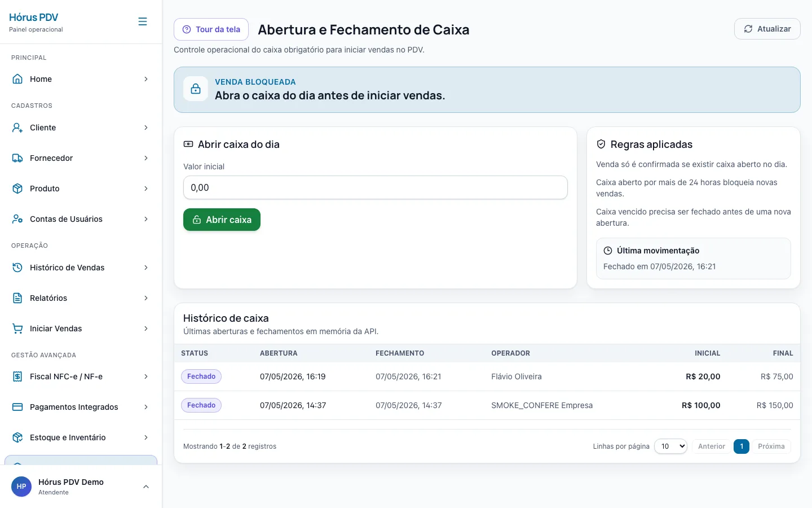812x508 pixels.
Task: Open the Linhas por página dropdown
Action: (x=670, y=446)
